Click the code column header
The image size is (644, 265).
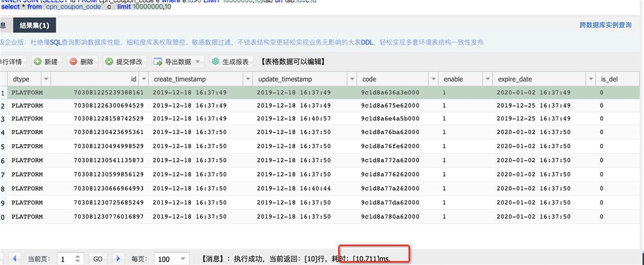[393, 79]
